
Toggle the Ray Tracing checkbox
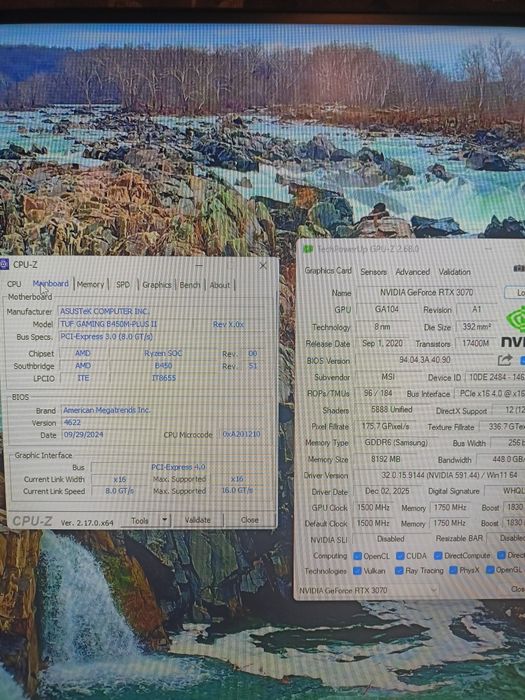pos(399,571)
